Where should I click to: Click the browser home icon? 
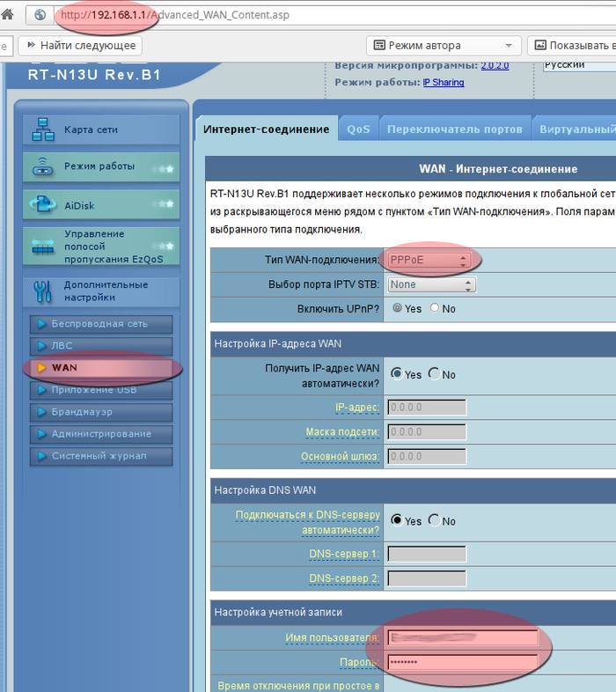[6, 15]
